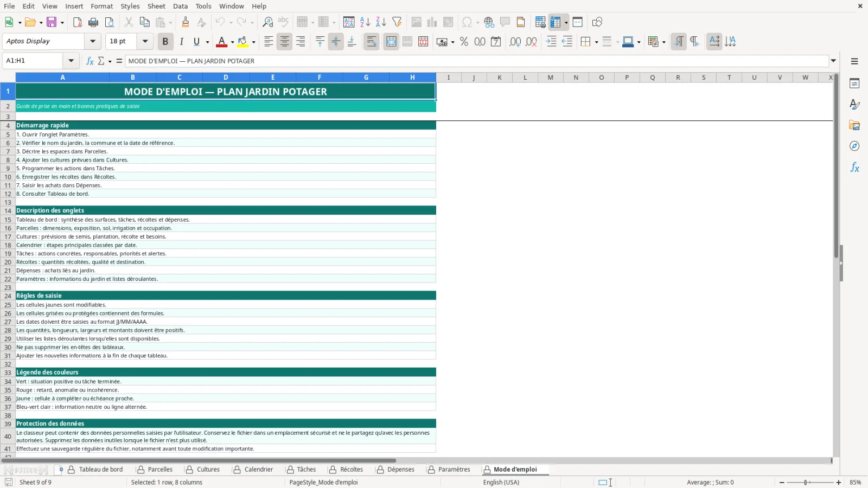Screen dimensions: 868x488
Task: Toggle Align Left
Action: pos(269,42)
